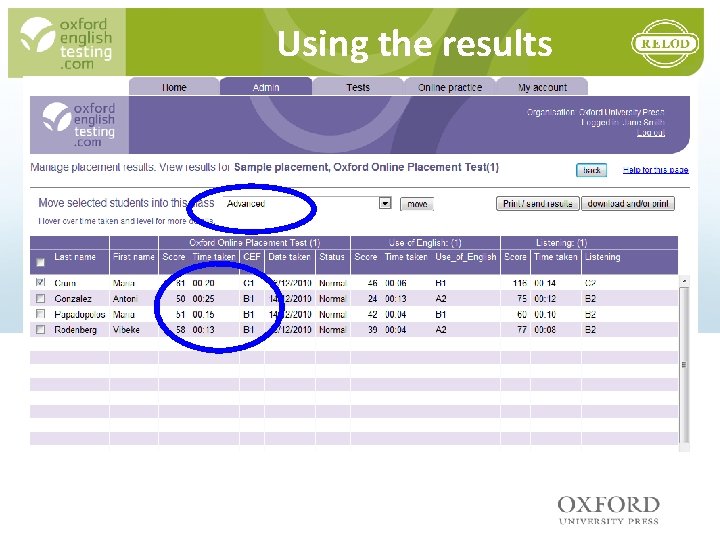Click the Listening level column header
The image size is (720, 540).
click(602, 257)
